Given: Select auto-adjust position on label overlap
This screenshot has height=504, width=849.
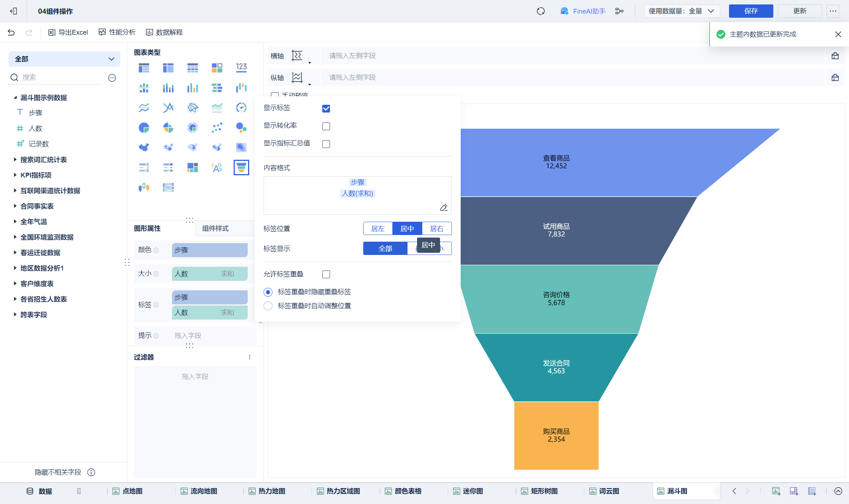Looking at the screenshot, I should tap(268, 306).
